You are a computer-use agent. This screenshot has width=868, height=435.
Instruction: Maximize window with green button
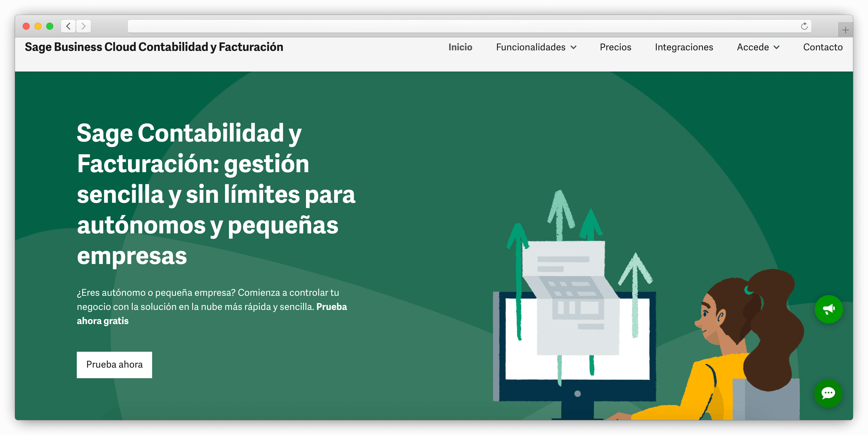click(50, 26)
